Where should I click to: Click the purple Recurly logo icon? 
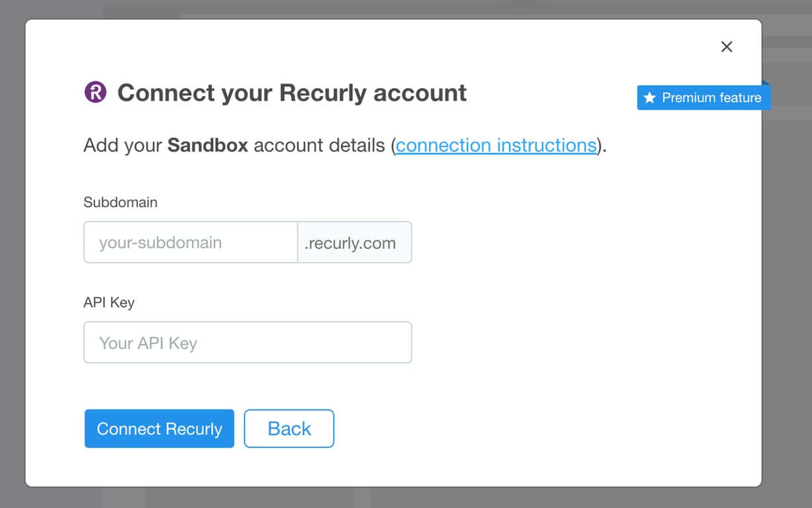tap(95, 92)
